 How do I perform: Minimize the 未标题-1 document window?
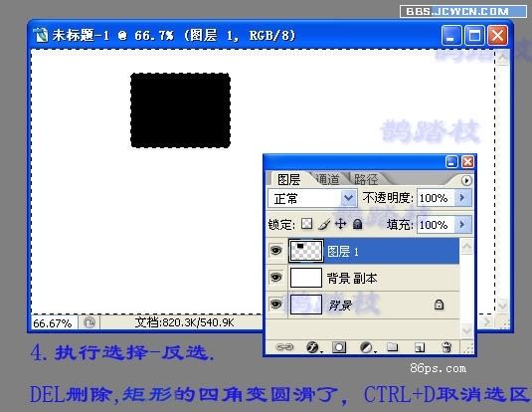point(451,35)
